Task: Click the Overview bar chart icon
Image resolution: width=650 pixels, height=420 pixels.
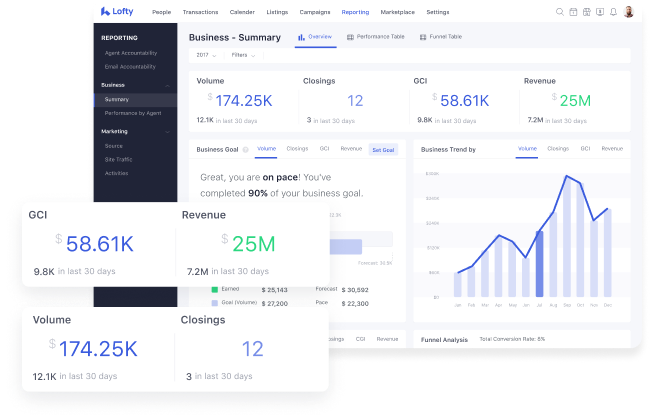Action: 302,36
